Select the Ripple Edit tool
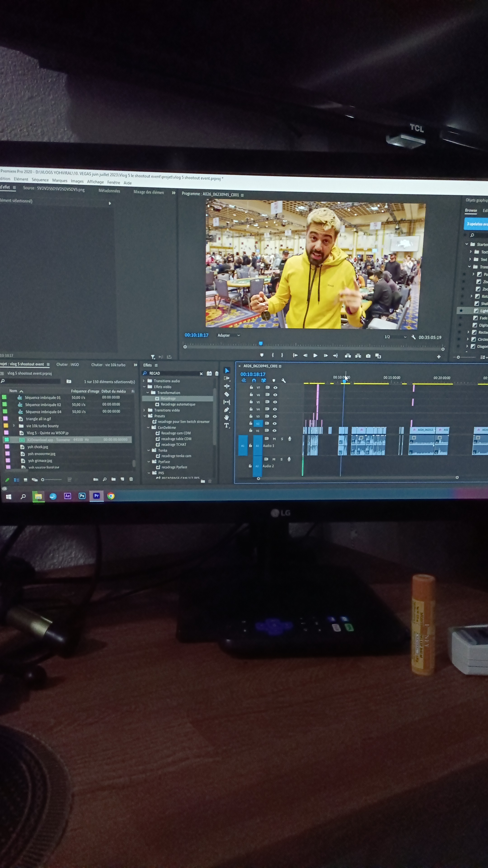 (x=227, y=386)
